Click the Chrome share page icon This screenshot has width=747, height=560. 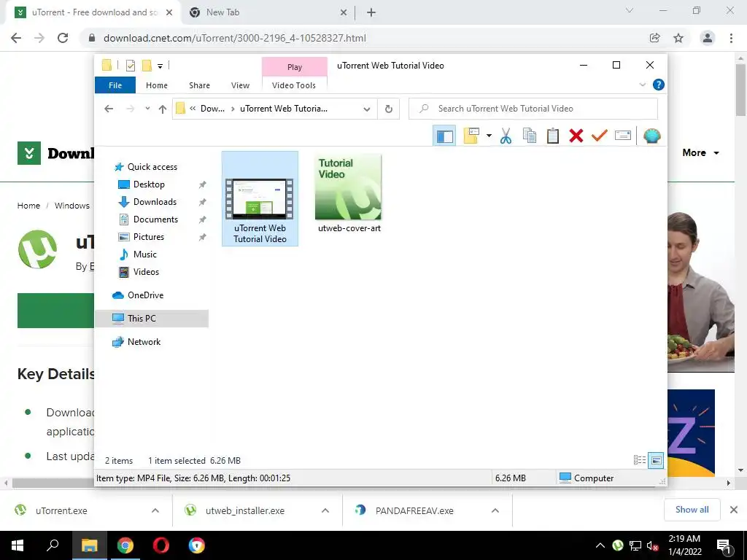(654, 38)
